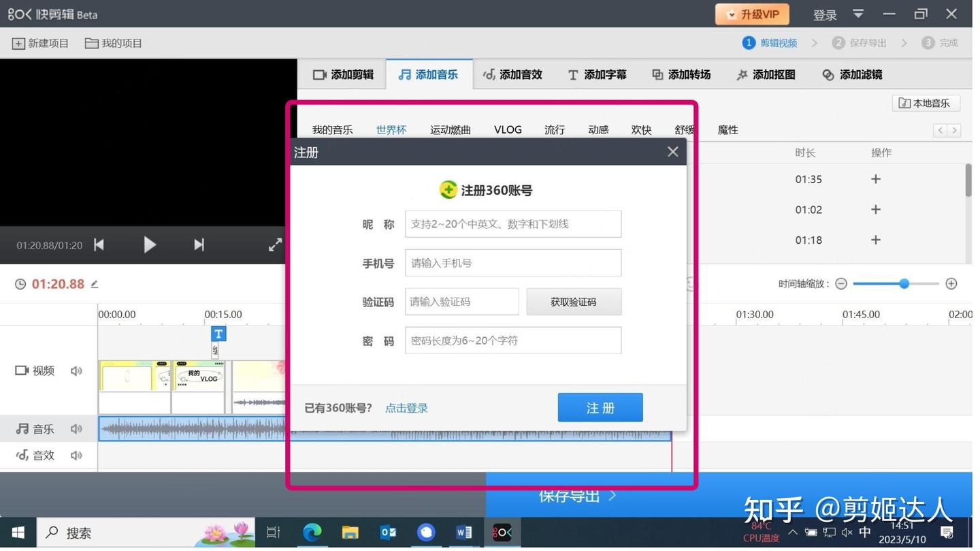Open Windows Start menu
Image resolution: width=980 pixels, height=551 pixels.
coord(18,533)
